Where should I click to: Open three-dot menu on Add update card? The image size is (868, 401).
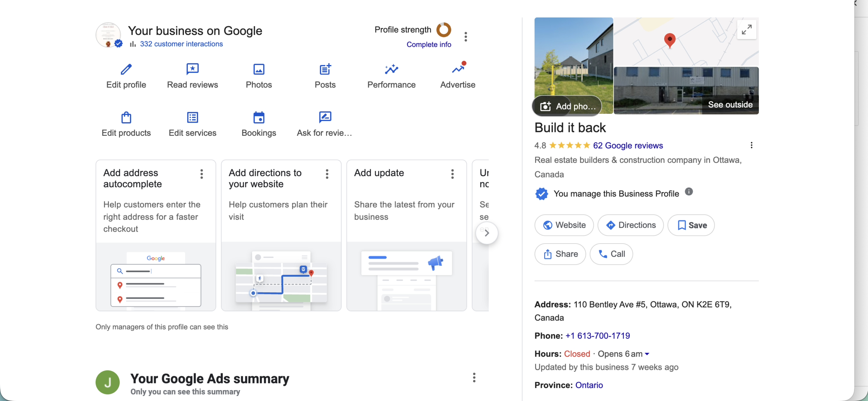pyautogui.click(x=452, y=174)
